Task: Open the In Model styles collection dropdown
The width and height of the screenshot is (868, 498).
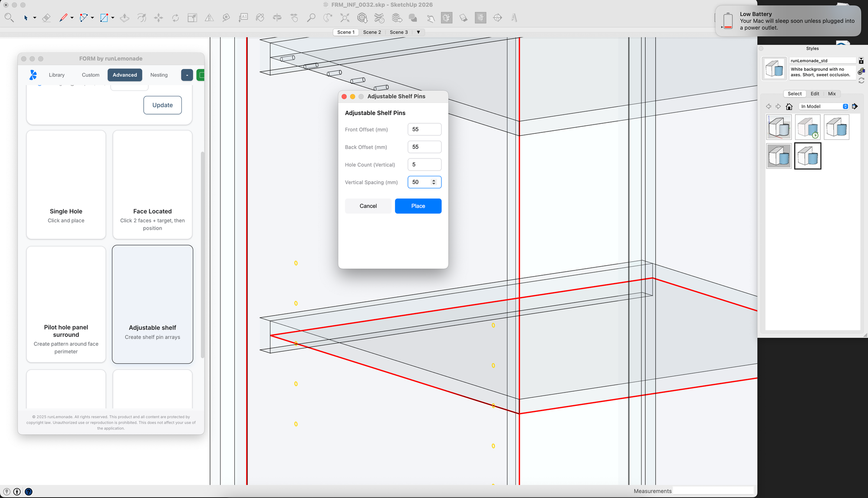Action: (x=824, y=106)
